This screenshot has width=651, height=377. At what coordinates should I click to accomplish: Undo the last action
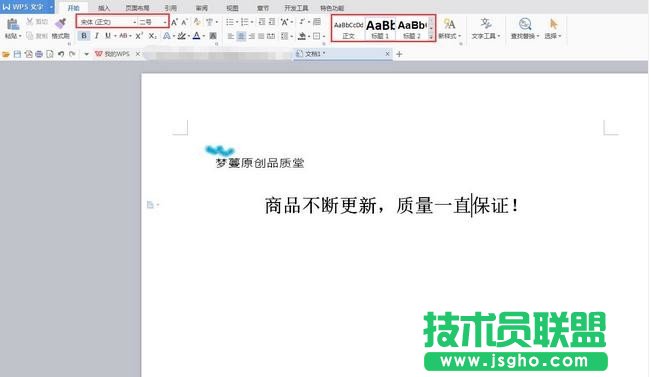click(x=61, y=54)
